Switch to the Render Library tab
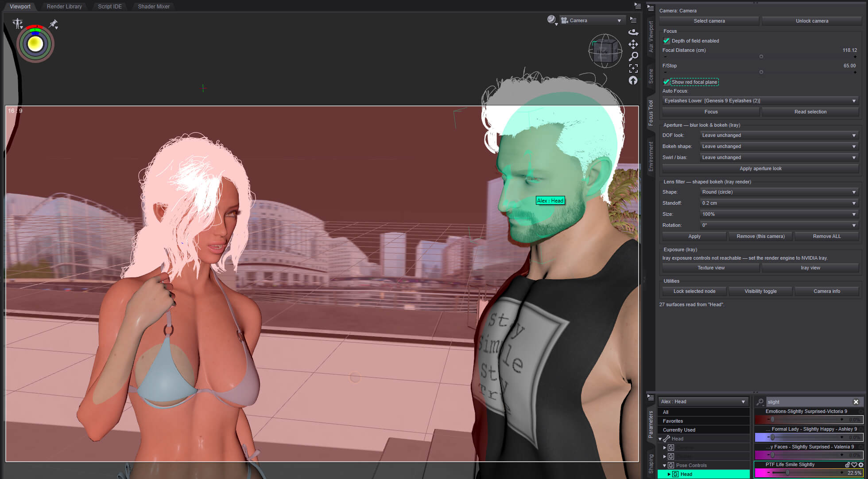The height and width of the screenshot is (479, 868). point(64,7)
